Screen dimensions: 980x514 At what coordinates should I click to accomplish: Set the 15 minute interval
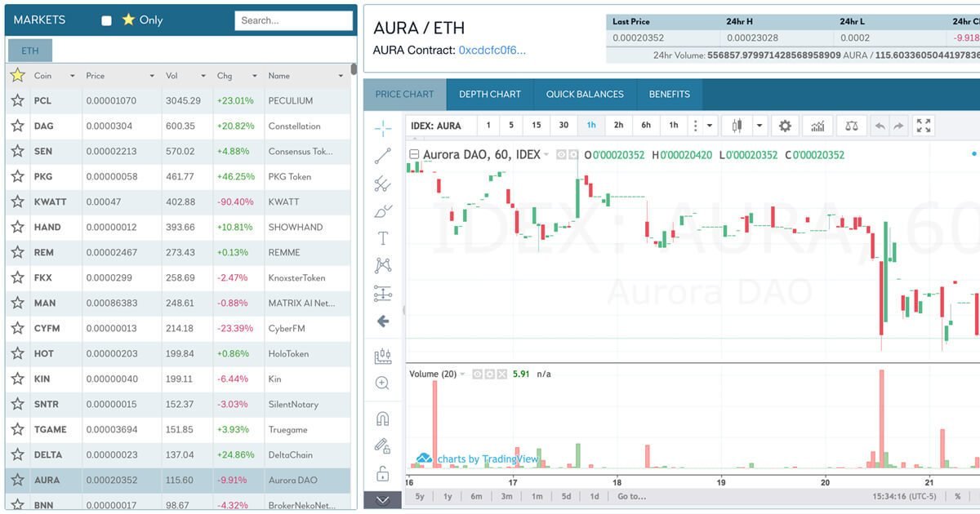click(x=536, y=126)
